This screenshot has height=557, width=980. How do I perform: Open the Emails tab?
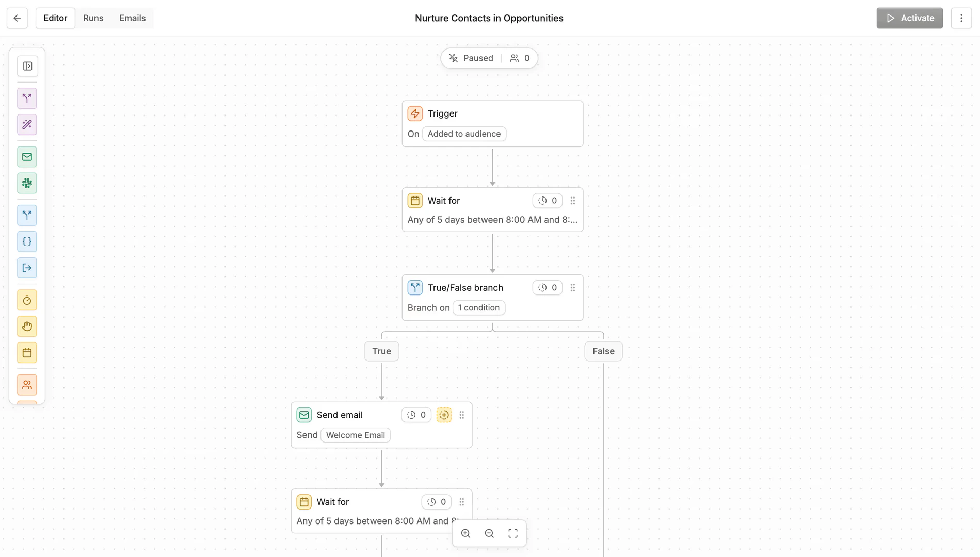(132, 18)
